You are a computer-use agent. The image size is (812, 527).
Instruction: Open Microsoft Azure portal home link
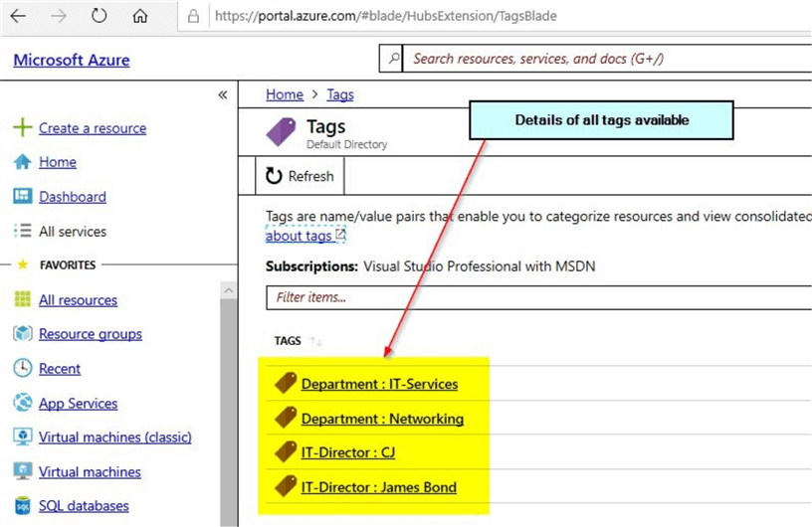[72, 60]
